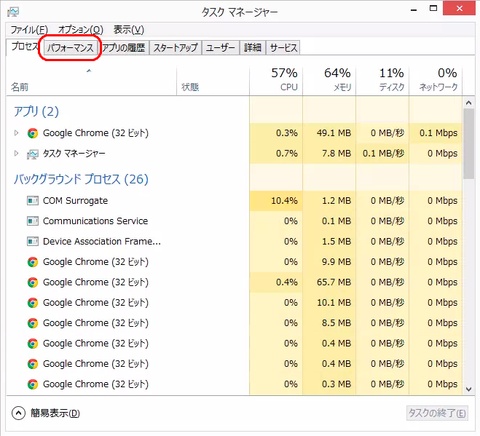Click Chrome icon in the 9.9 MB row
The width and height of the screenshot is (480, 436).
[x=33, y=262]
